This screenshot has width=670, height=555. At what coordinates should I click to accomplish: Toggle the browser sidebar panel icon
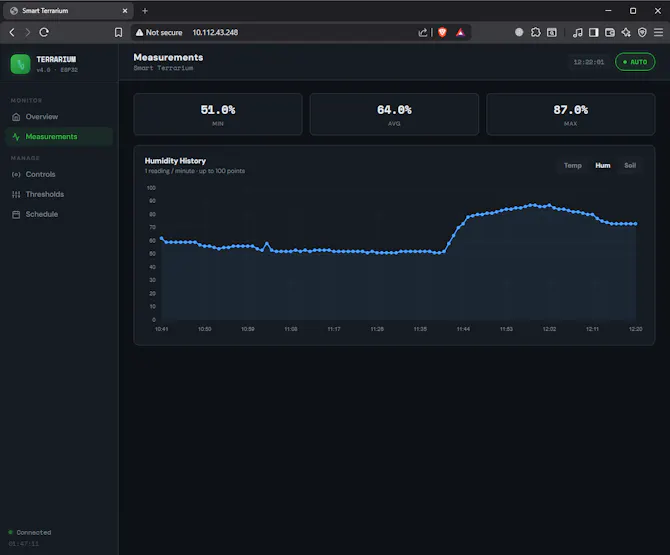(x=594, y=32)
